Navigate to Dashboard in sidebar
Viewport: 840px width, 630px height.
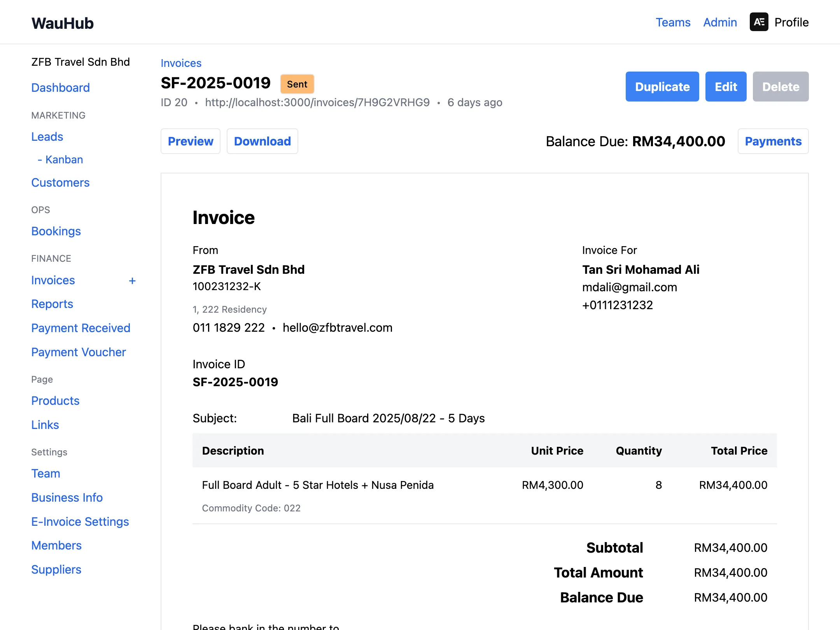pyautogui.click(x=61, y=87)
